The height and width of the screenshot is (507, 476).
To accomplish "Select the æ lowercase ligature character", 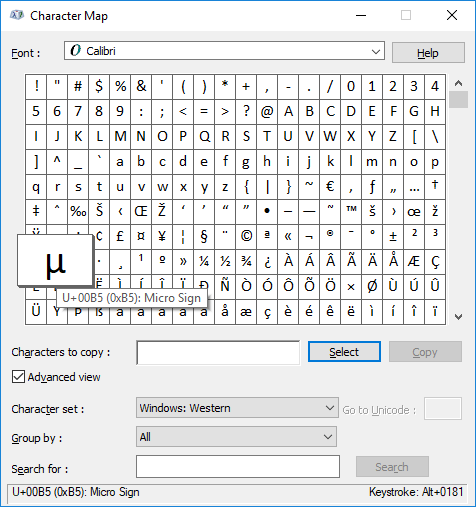I will 246,311.
